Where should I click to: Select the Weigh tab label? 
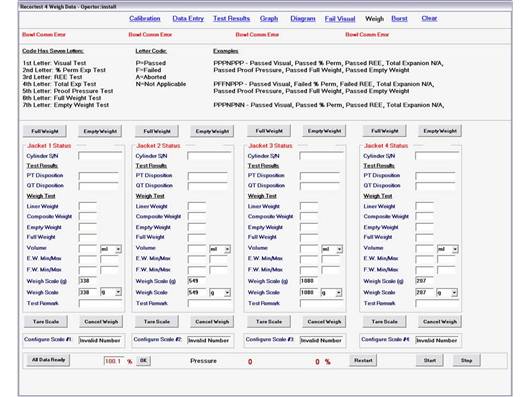click(374, 19)
